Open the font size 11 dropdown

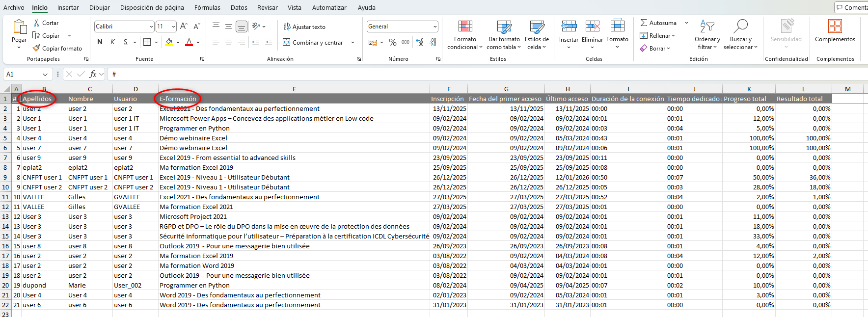coord(173,26)
